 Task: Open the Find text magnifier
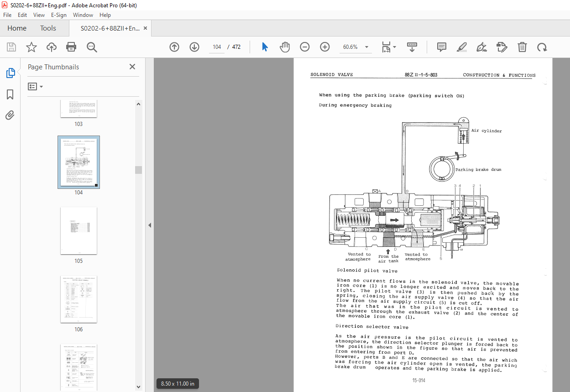click(92, 47)
